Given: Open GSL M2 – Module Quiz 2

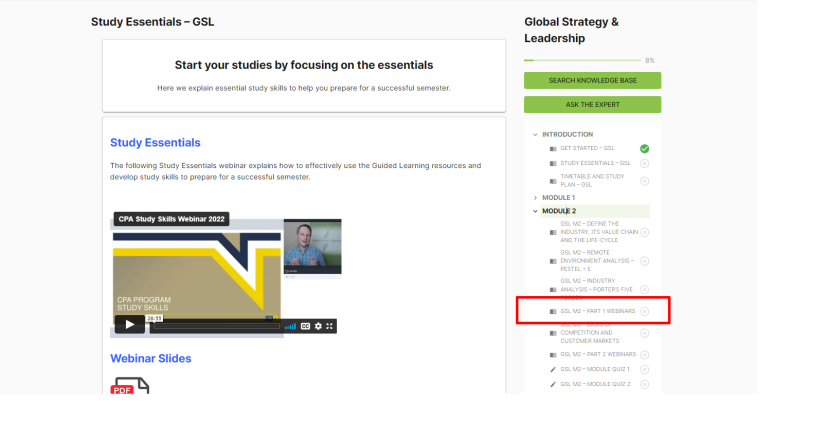Looking at the screenshot, I should coord(595,384).
